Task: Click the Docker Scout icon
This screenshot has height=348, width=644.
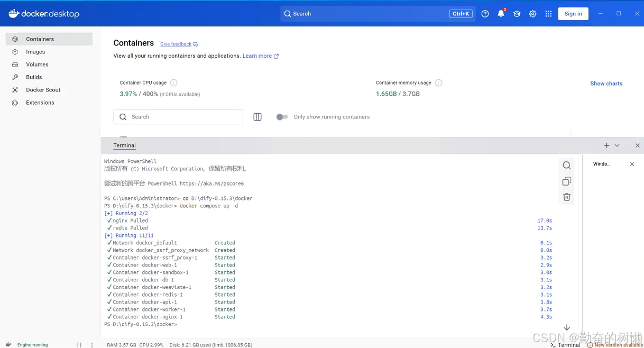Action: (x=15, y=90)
